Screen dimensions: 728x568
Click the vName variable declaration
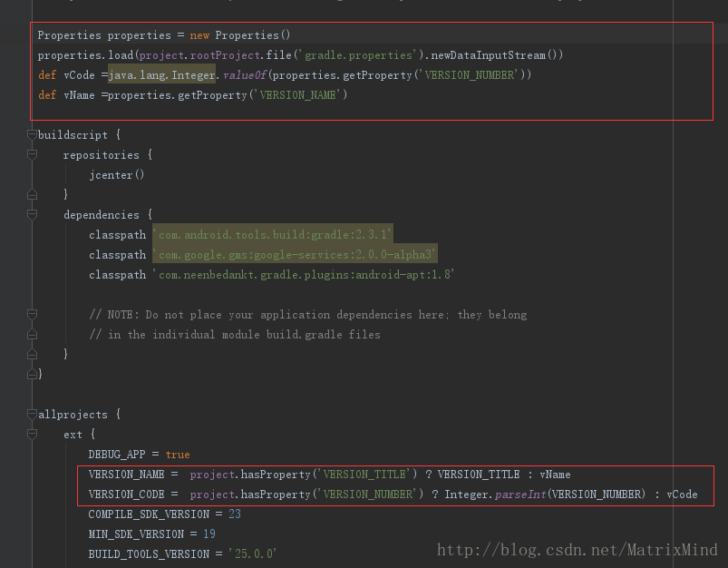pyautogui.click(x=79, y=95)
